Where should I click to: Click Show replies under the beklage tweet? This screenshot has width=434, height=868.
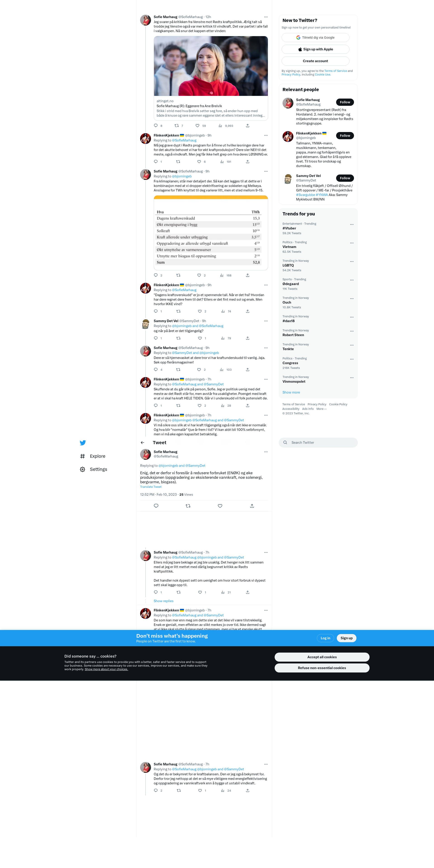point(163,601)
